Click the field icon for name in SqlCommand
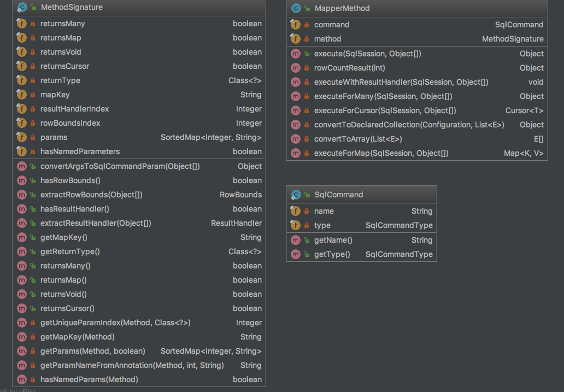Screen dimensions: 564x392 295,211
